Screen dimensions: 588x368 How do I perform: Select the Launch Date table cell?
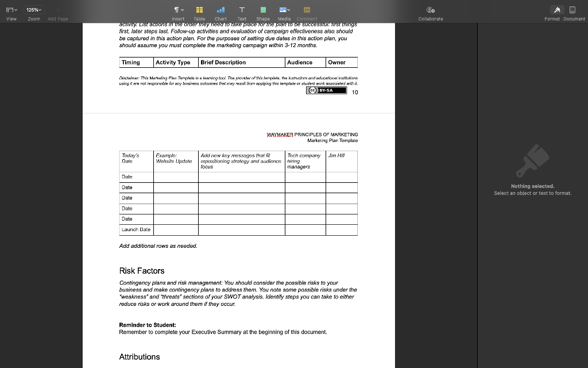[x=137, y=229]
